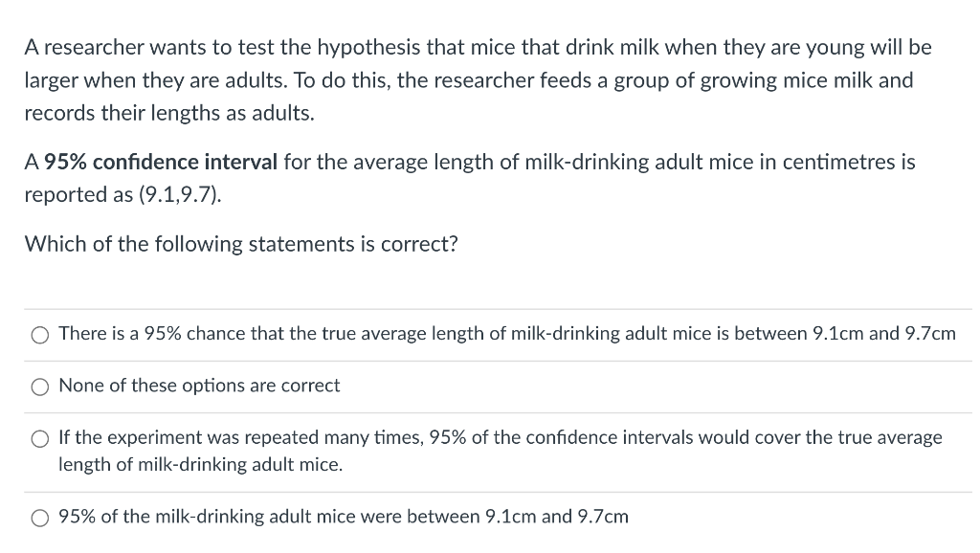Click the "None of these options are correct" label text
The image size is (980, 553).
click(199, 386)
